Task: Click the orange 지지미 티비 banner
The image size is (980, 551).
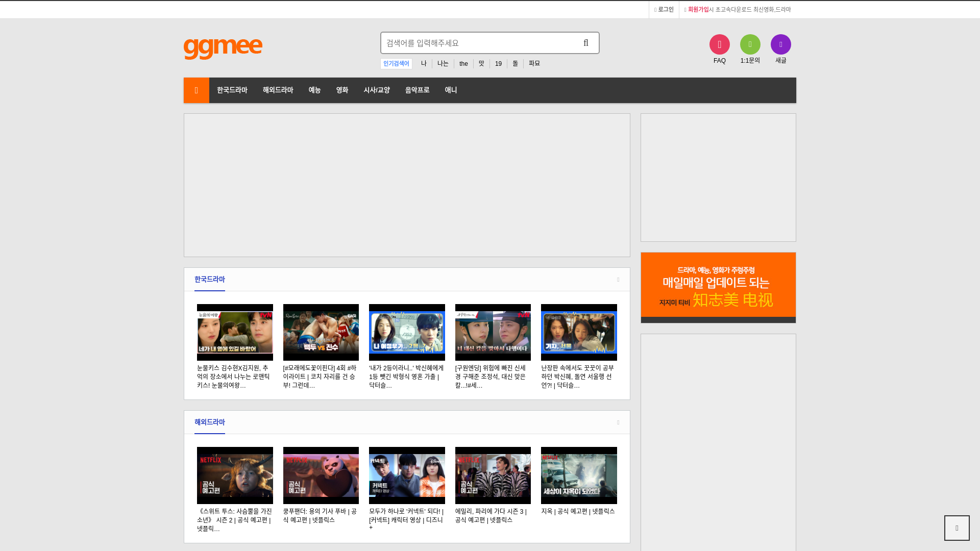Action: click(718, 288)
